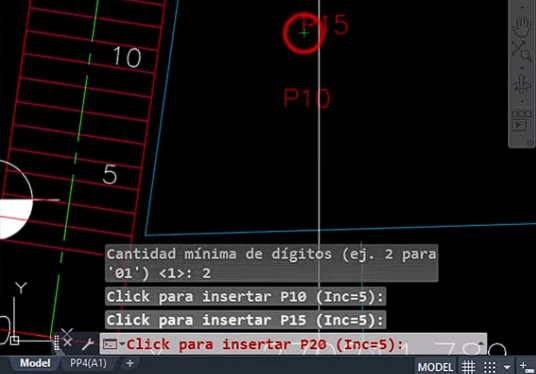Select the Pan hand tool in navigation bar
The image size is (536, 374).
point(522,28)
